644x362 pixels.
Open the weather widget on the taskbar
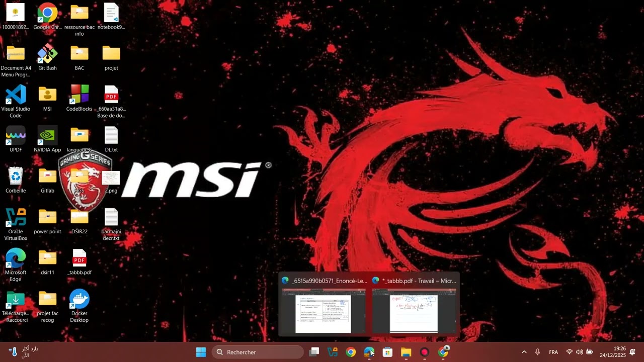[23, 352]
